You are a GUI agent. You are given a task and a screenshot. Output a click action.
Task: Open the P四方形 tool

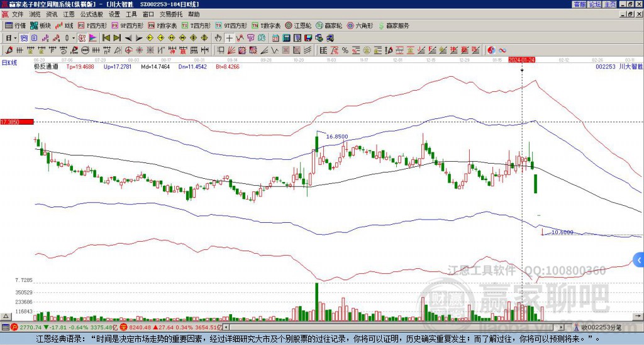pos(93,25)
